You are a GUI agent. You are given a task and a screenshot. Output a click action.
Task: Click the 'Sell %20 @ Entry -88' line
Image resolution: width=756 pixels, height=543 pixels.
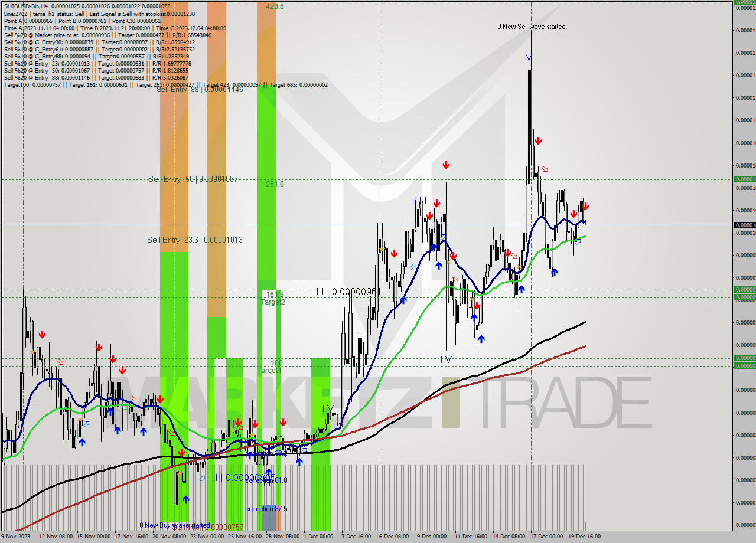(x=96, y=77)
